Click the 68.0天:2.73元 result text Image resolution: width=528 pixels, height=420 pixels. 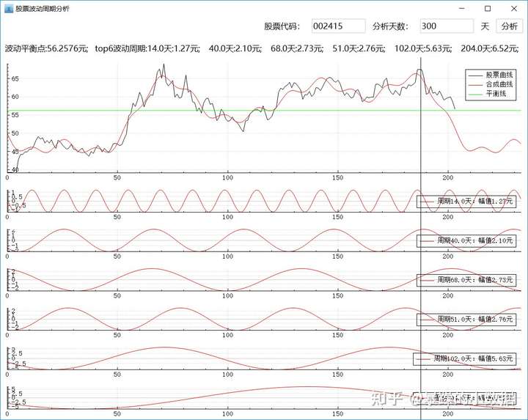(297, 48)
